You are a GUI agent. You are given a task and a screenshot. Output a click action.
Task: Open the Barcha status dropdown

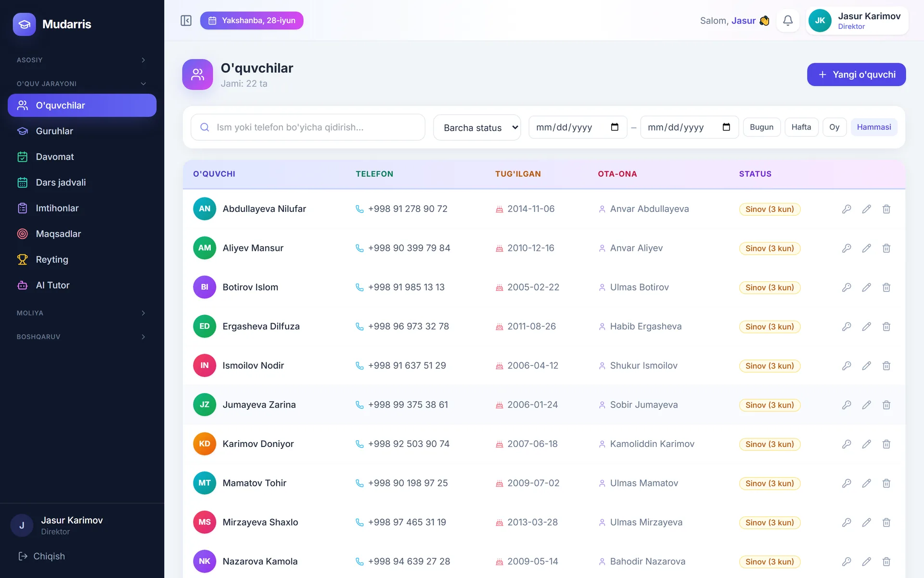click(477, 127)
